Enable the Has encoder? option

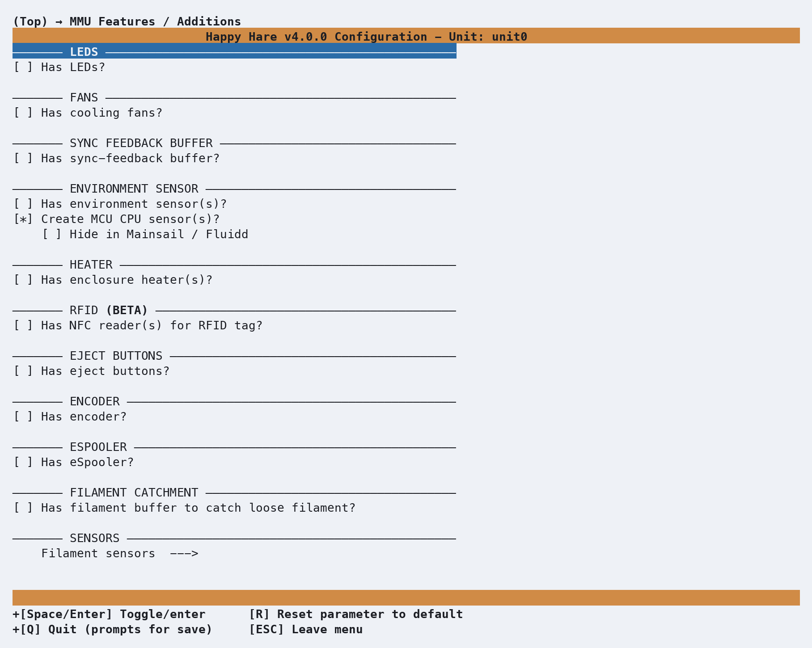[23, 417]
